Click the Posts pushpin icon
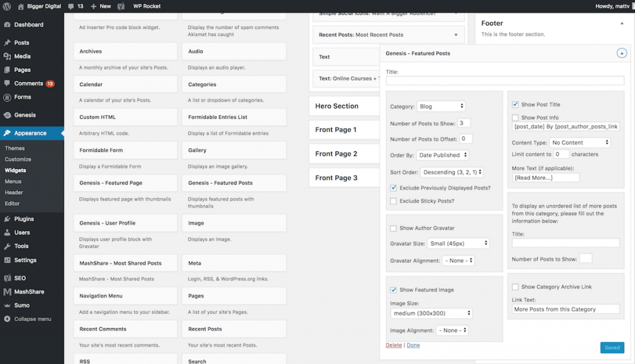 coord(7,43)
